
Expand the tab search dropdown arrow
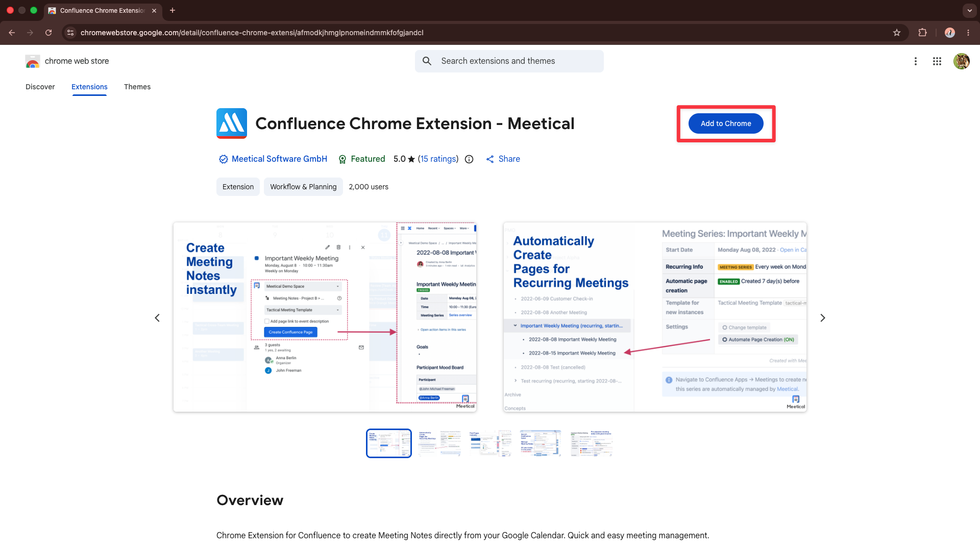point(970,10)
